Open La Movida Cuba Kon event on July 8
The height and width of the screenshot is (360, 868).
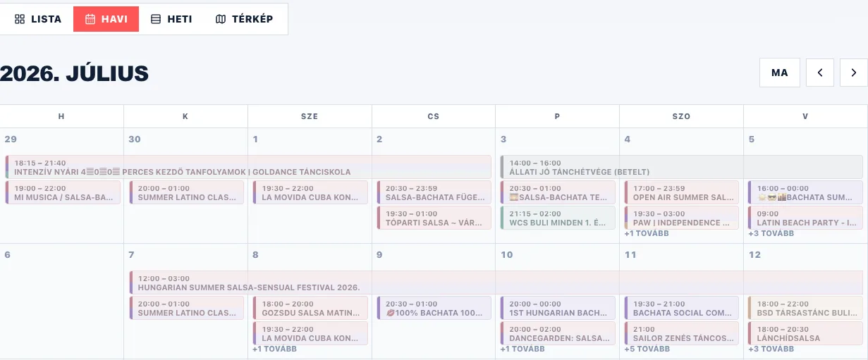310,333
